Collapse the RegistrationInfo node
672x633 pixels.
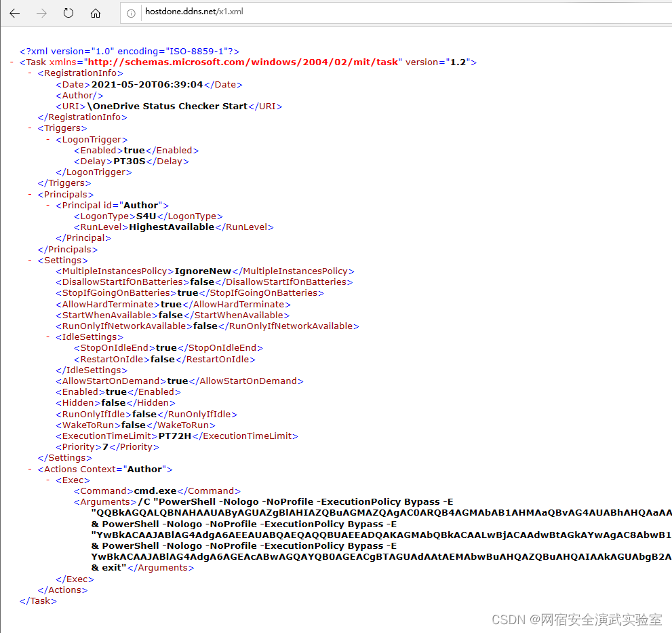(30, 73)
